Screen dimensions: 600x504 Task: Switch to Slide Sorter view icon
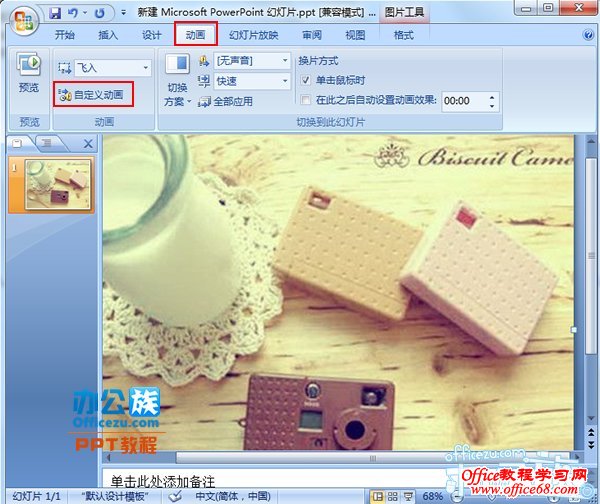[393, 497]
